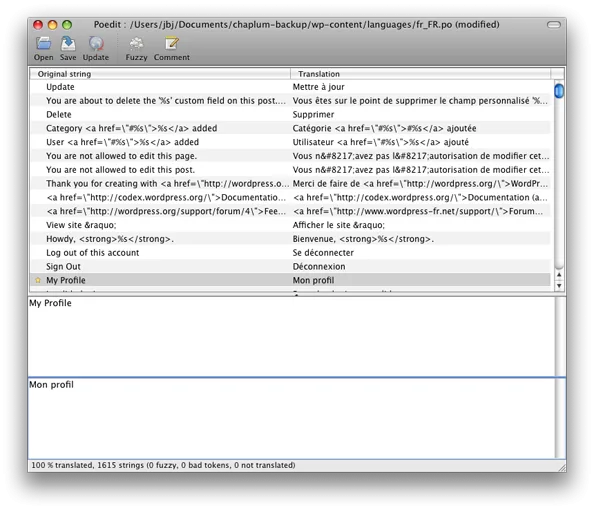Select 'You are not allowed to edit this page.'
This screenshot has height=510, width=594.
(x=290, y=156)
